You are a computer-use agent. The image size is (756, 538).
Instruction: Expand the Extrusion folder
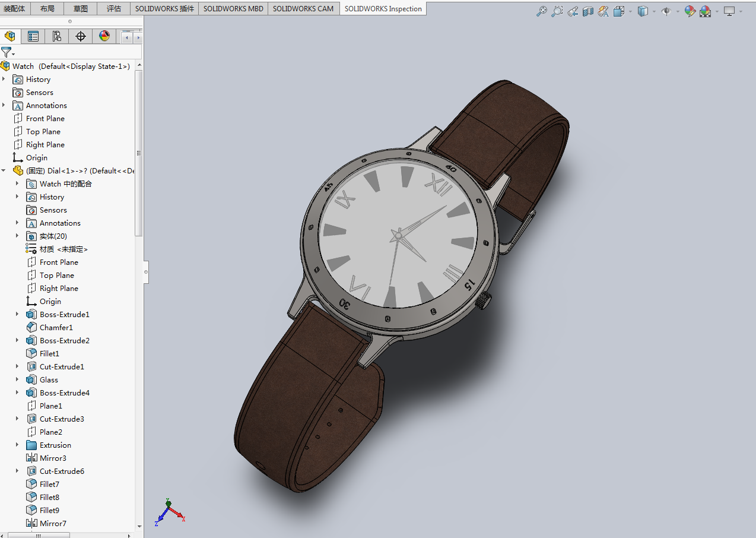tap(17, 445)
